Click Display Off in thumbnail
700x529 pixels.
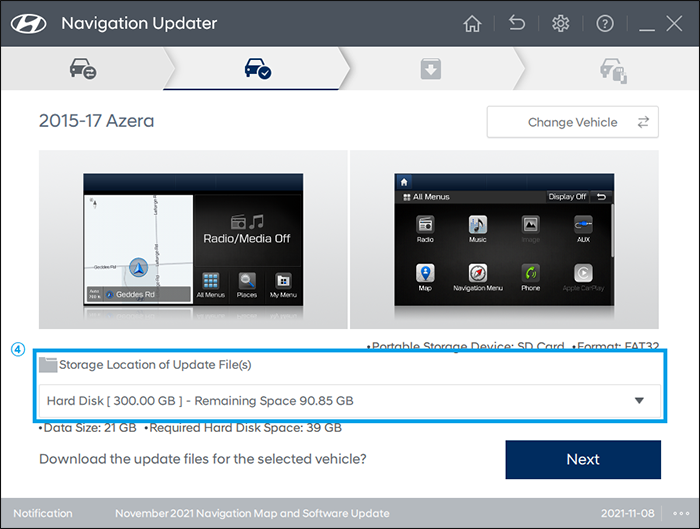567,196
